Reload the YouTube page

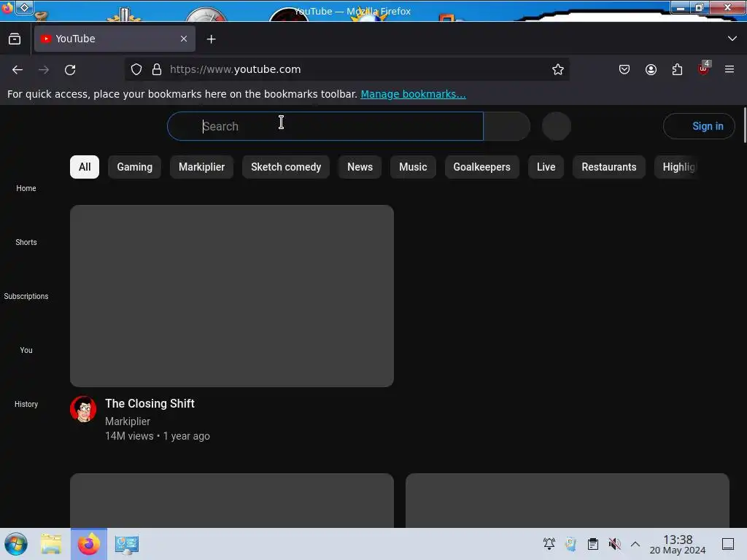tap(70, 69)
